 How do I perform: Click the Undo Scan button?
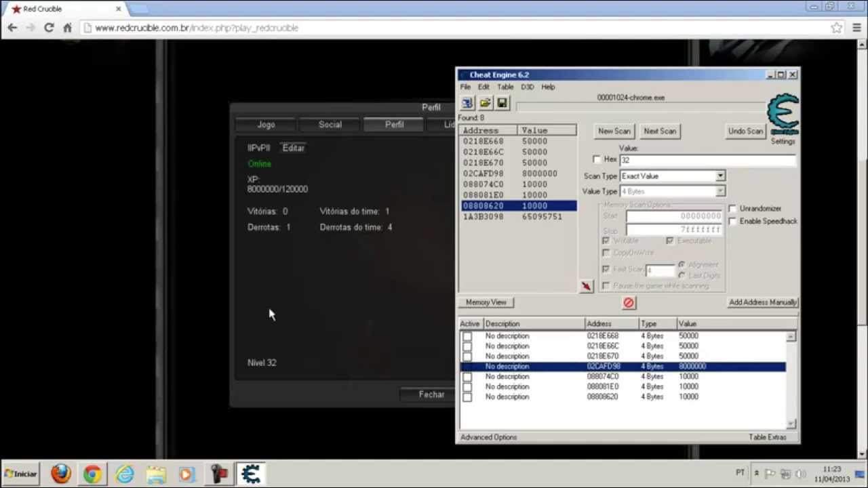(x=746, y=131)
